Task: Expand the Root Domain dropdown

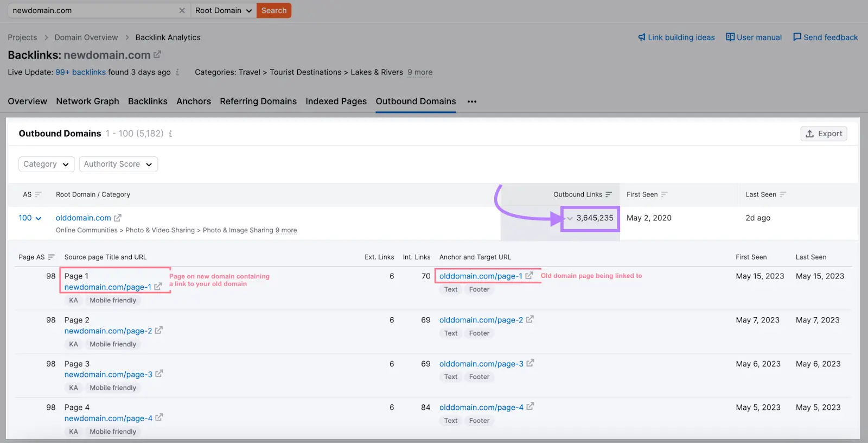Action: point(224,11)
